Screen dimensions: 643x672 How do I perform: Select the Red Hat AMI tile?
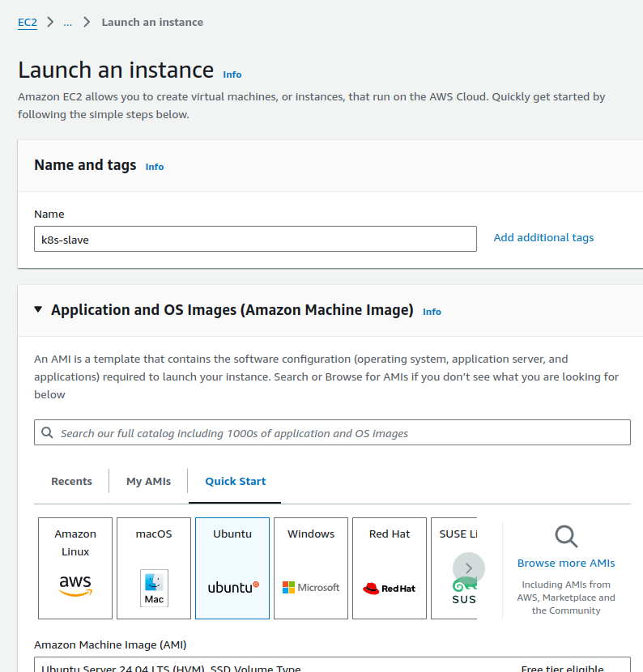[x=390, y=568]
